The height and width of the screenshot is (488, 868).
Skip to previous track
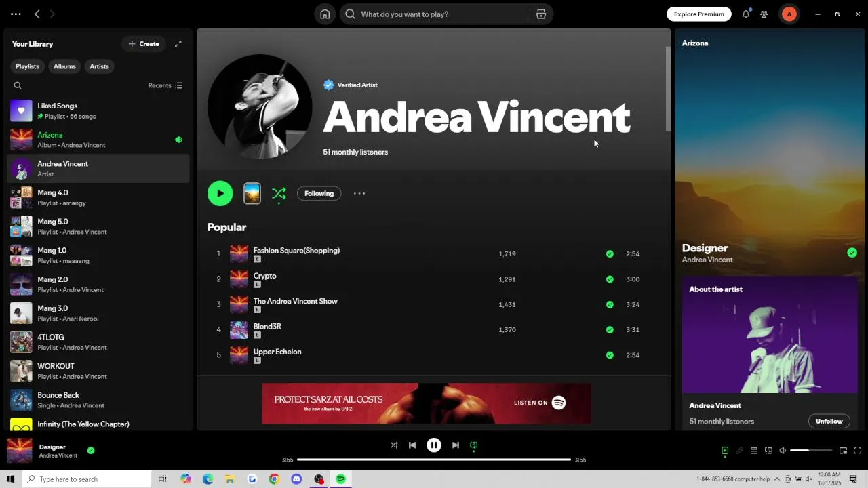point(412,445)
